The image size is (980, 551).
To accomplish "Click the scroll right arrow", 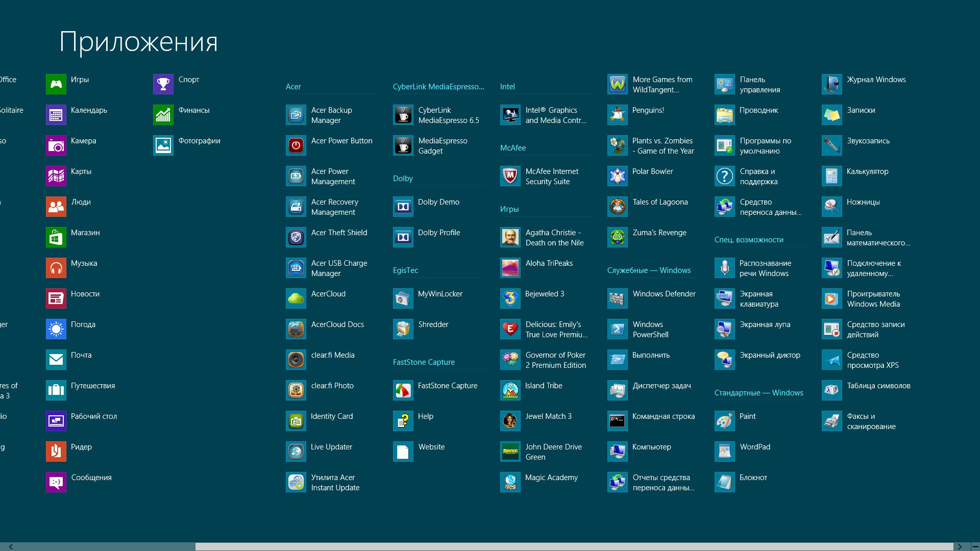I will [x=960, y=546].
